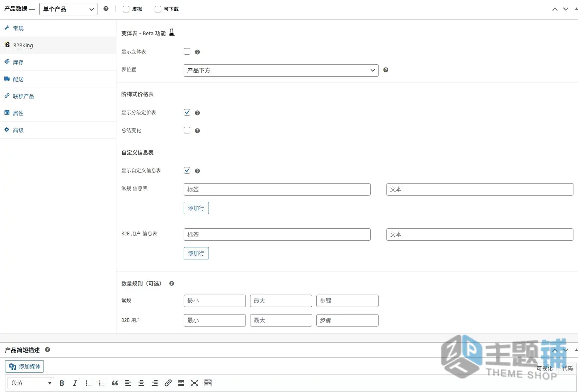Image resolution: width=578 pixels, height=392 pixels.
Task: Open the 单个产品 product type dropdown
Action: pyautogui.click(x=68, y=9)
